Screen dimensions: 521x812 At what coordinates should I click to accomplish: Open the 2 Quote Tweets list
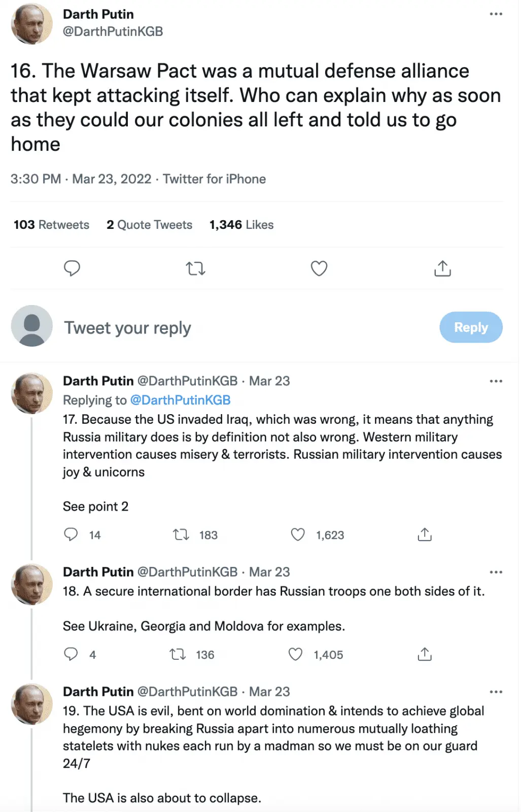149,225
